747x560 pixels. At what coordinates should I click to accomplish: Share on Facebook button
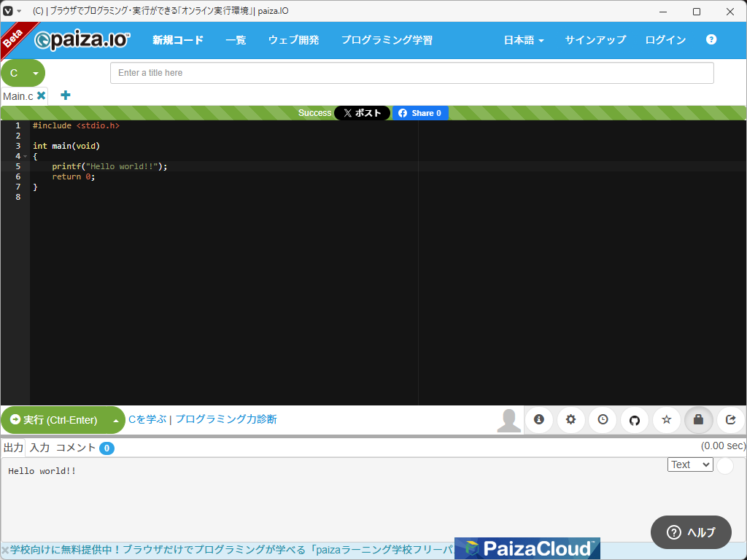420,113
